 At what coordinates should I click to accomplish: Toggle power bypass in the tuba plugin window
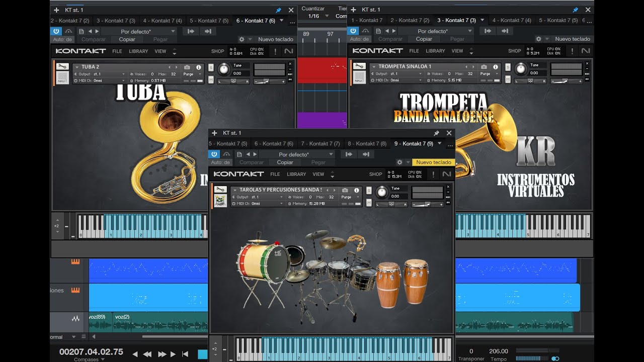(x=56, y=31)
